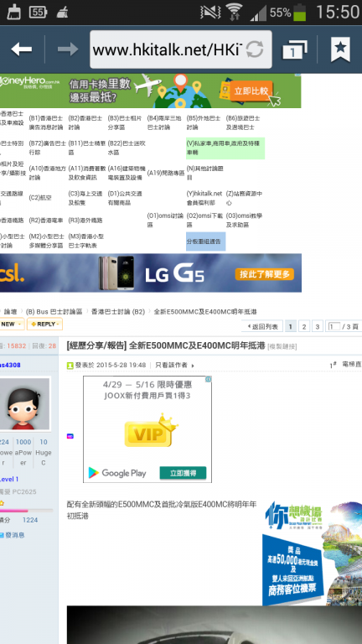Click the JOOX ad 立即獲得 button
The image size is (362, 644).
click(x=183, y=473)
